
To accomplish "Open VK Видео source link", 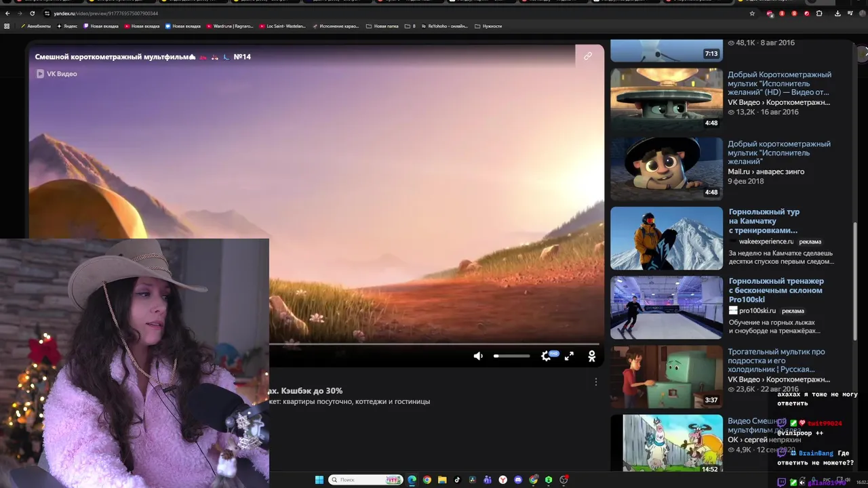I will [x=56, y=74].
